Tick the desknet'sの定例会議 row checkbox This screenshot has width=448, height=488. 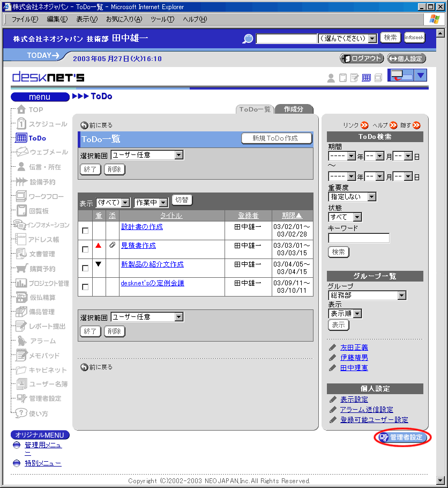click(85, 287)
